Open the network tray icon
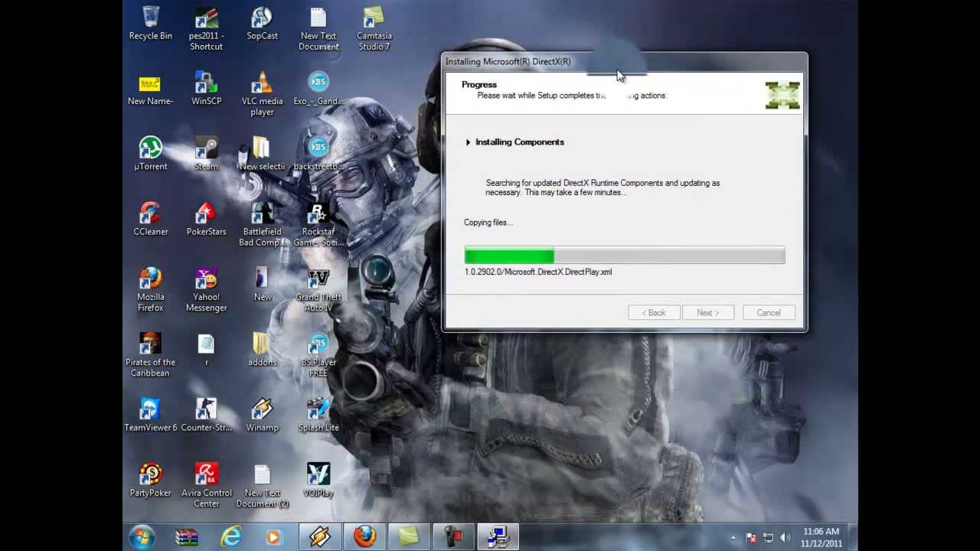980x551 pixels. point(768,538)
